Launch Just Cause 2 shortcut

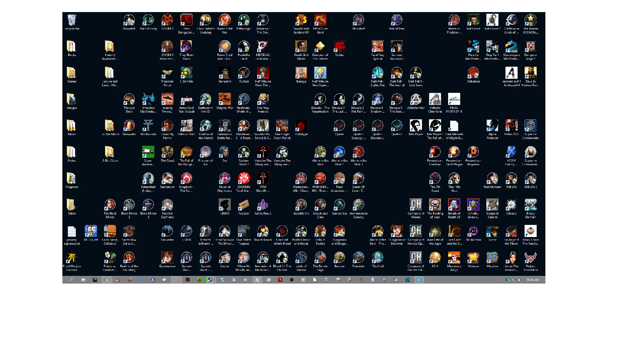tap(492, 22)
